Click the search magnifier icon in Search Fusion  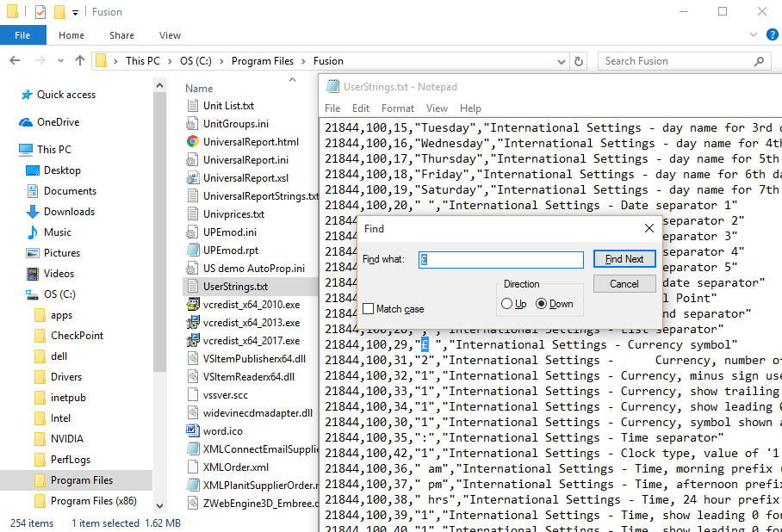tap(759, 61)
